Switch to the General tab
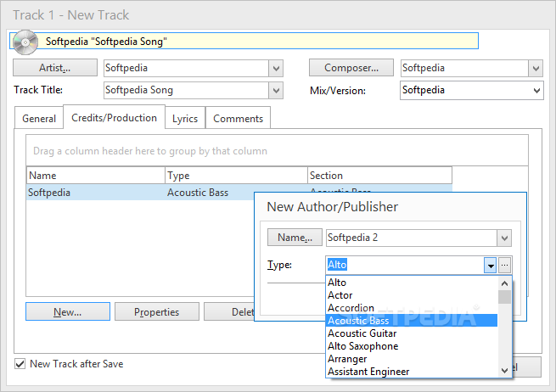 [39, 119]
